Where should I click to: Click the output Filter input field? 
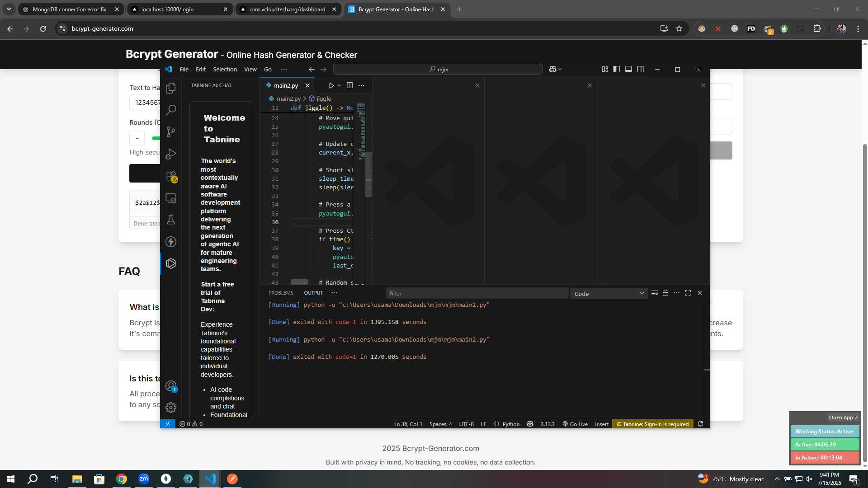coord(477,294)
